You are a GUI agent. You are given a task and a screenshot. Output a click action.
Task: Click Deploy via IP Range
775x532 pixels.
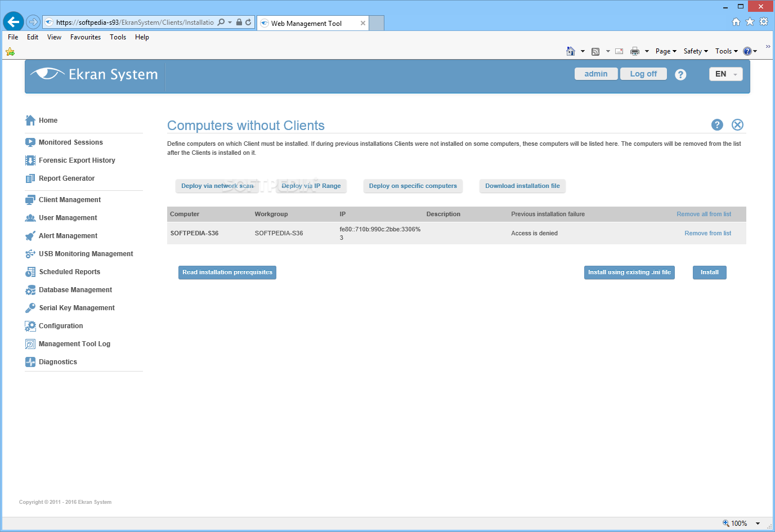(x=311, y=186)
